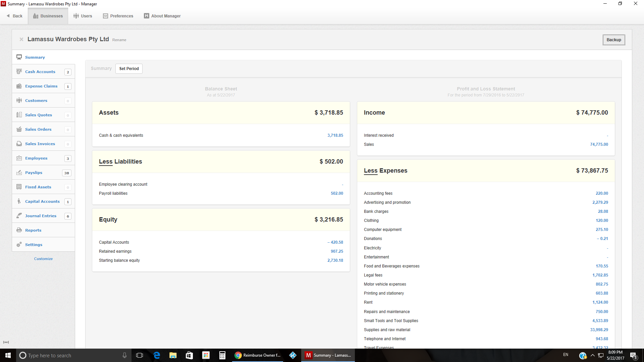Open Journal Entries in sidebar
Screen dimensions: 644x362
point(44,216)
